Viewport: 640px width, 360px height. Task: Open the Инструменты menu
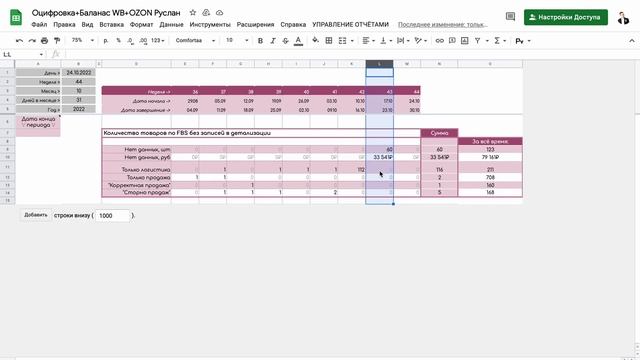point(210,24)
